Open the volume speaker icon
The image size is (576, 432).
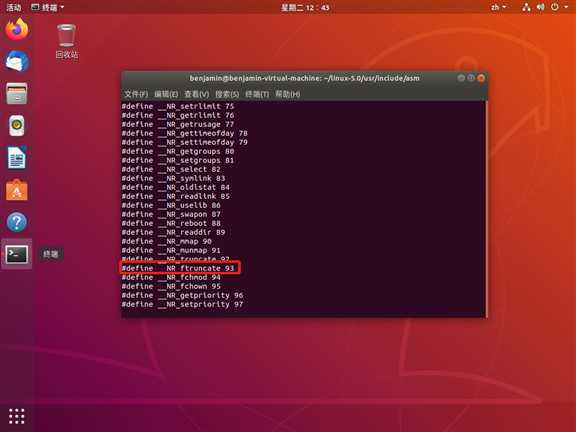540,7
